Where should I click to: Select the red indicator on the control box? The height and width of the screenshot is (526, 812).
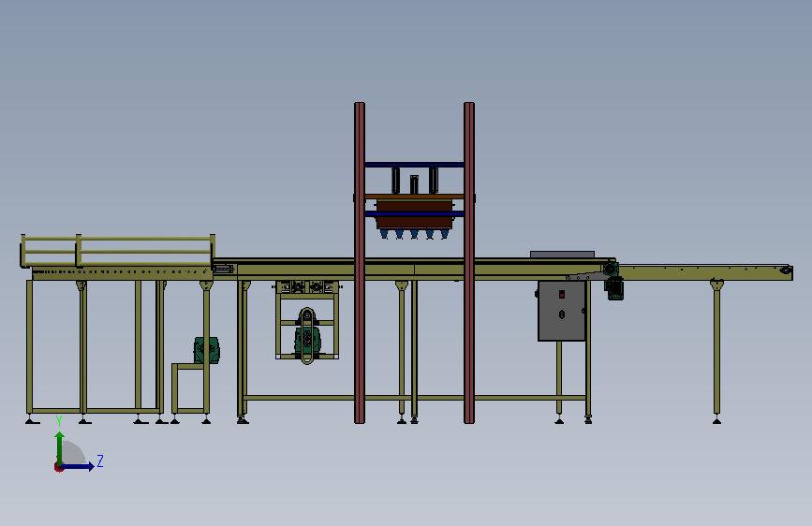coord(562,295)
